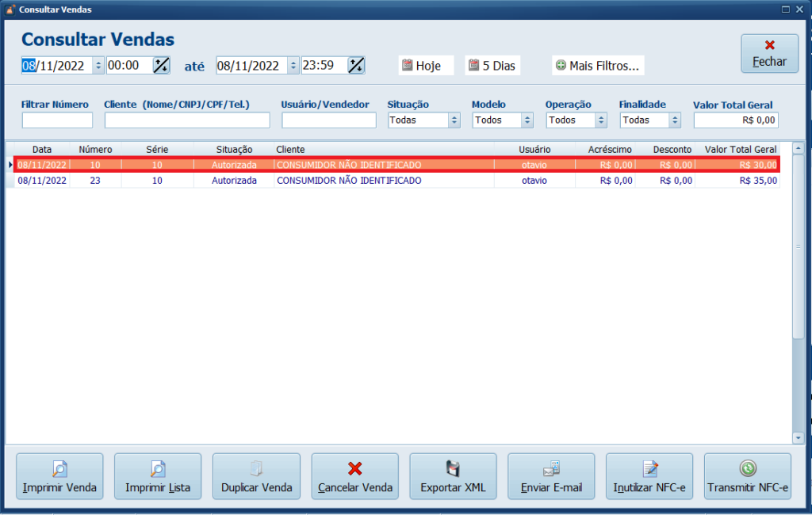This screenshot has height=515, width=812.
Task: Click the Imprimir Lista button
Action: pos(158,476)
